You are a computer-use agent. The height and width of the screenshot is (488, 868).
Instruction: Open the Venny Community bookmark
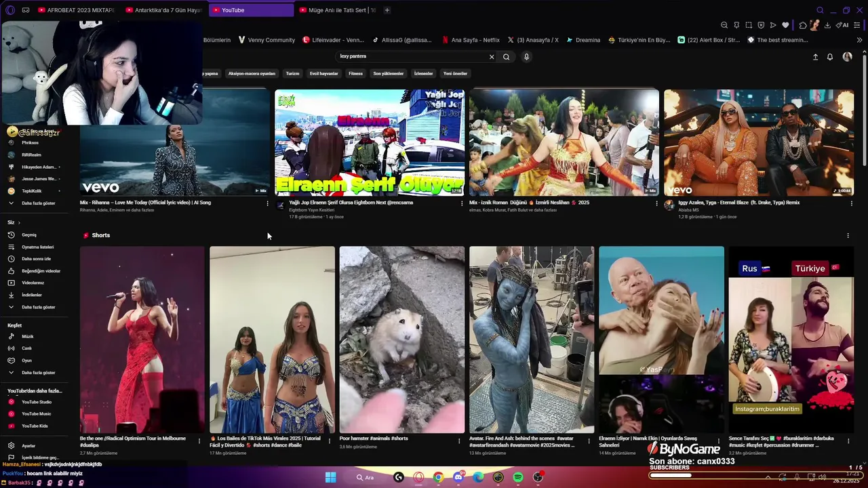[x=266, y=40]
